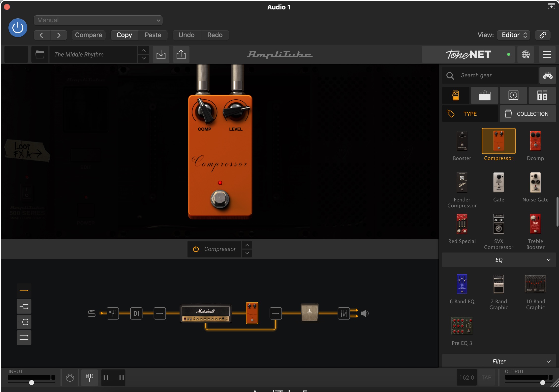Click the Redo button
The height and width of the screenshot is (392, 559).
click(215, 35)
